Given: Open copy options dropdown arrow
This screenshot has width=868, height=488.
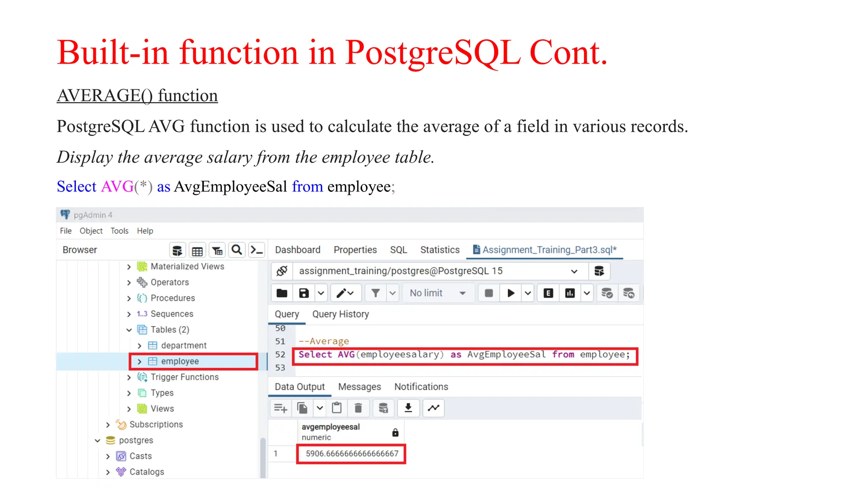Looking at the screenshot, I should [x=320, y=408].
